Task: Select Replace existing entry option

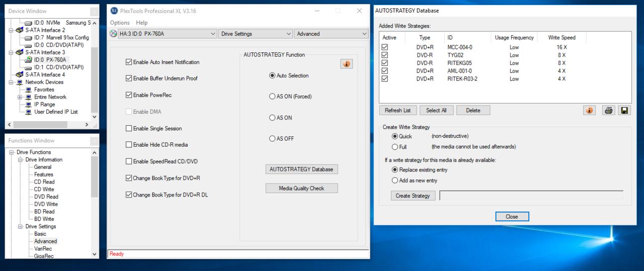Action: [x=394, y=170]
